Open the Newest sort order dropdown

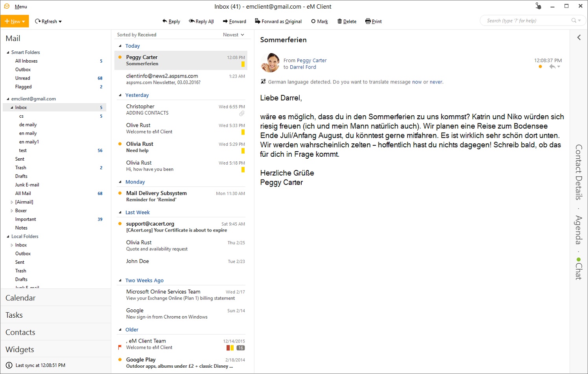point(234,35)
